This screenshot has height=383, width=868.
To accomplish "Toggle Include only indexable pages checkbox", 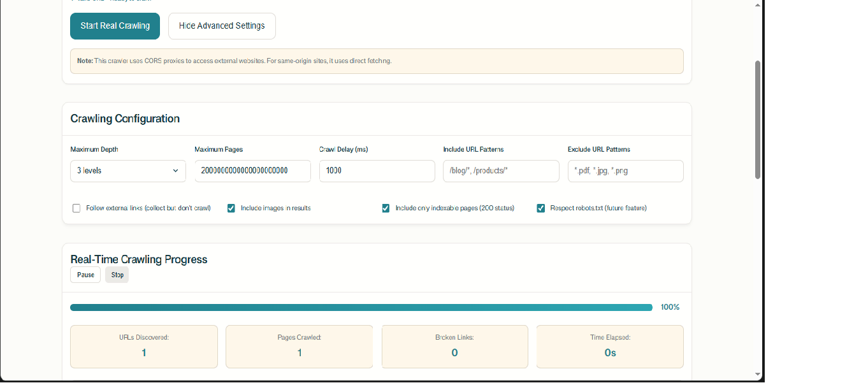I will (x=386, y=208).
